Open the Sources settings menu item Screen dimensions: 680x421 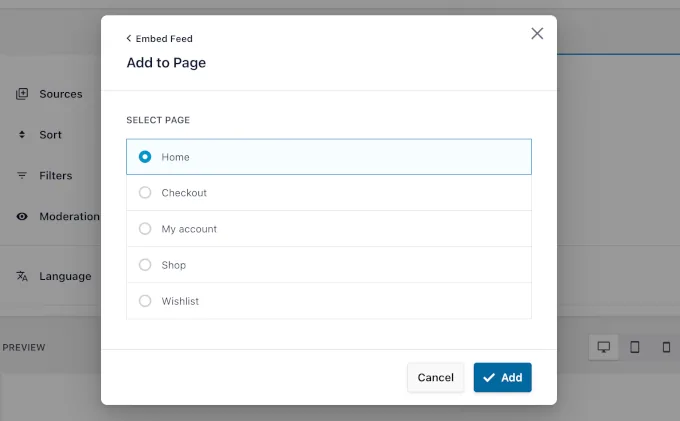[x=61, y=94]
